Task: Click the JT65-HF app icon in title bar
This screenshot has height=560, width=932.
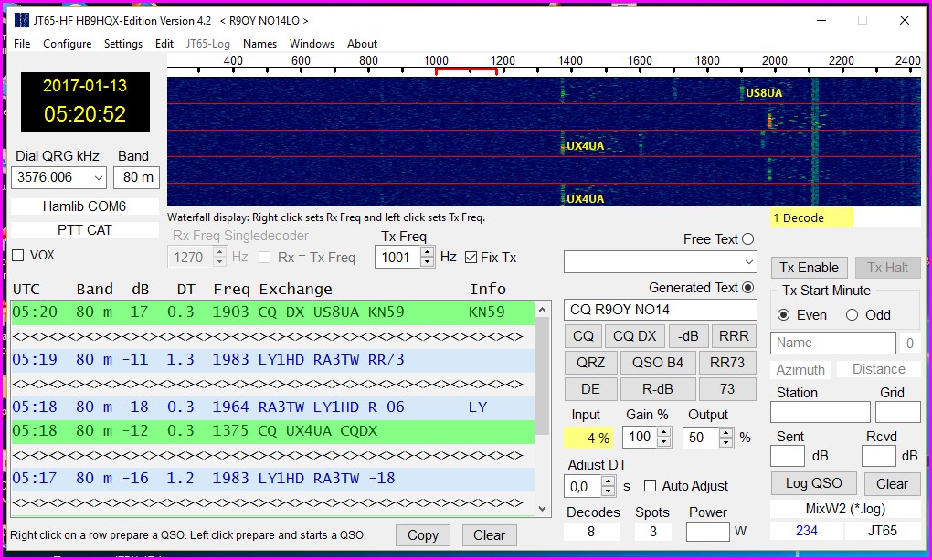Action: (x=22, y=20)
